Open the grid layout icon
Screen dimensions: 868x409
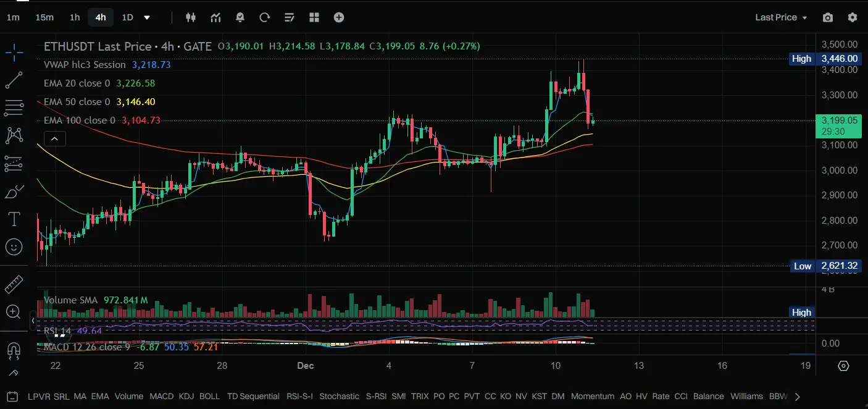click(314, 17)
